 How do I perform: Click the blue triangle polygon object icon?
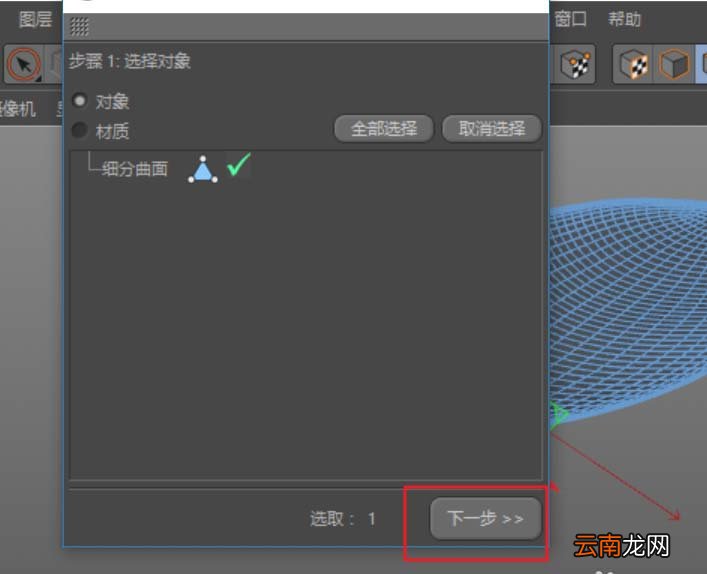(x=203, y=170)
